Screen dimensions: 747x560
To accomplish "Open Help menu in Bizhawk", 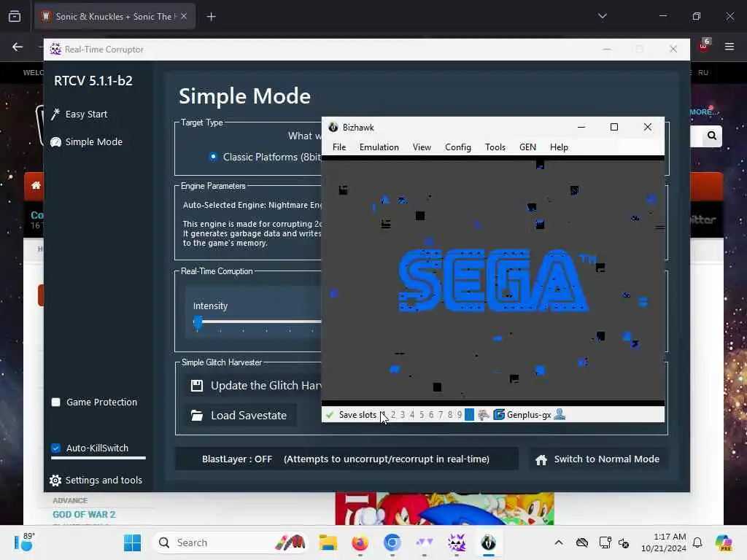I will [559, 147].
